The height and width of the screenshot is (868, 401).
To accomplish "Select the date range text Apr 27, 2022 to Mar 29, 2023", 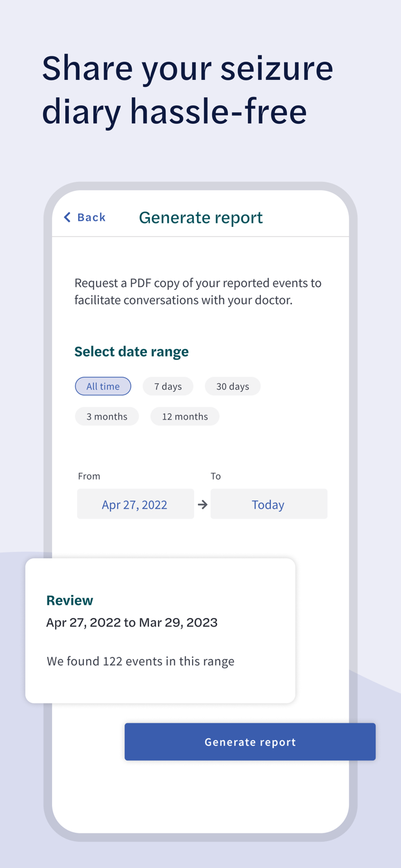I will click(132, 622).
